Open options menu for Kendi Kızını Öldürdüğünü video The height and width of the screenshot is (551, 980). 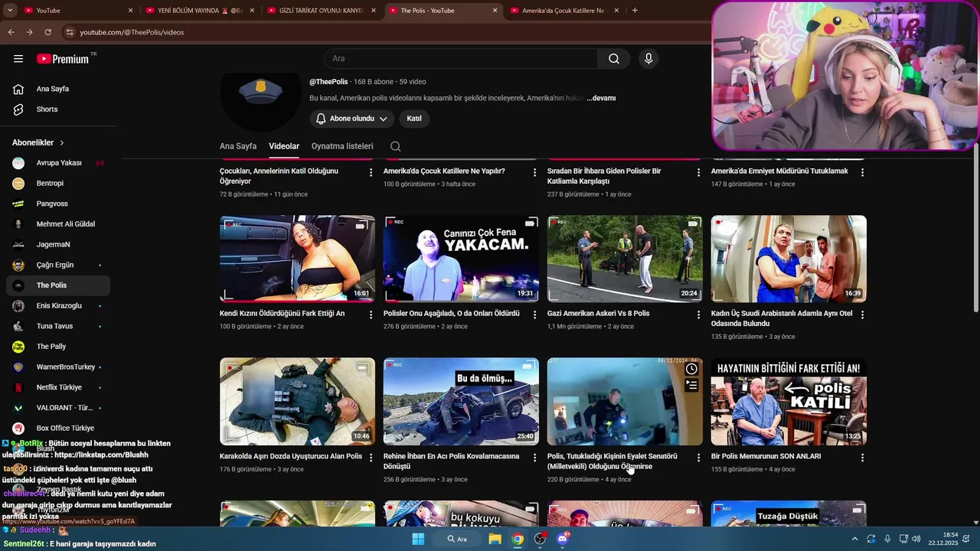pos(371,315)
